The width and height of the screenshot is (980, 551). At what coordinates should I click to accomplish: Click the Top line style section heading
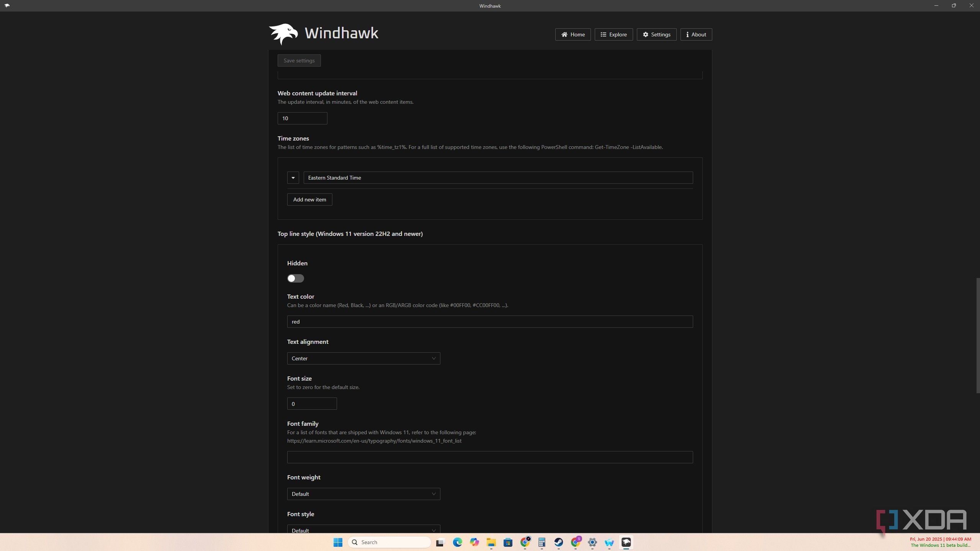pos(350,234)
